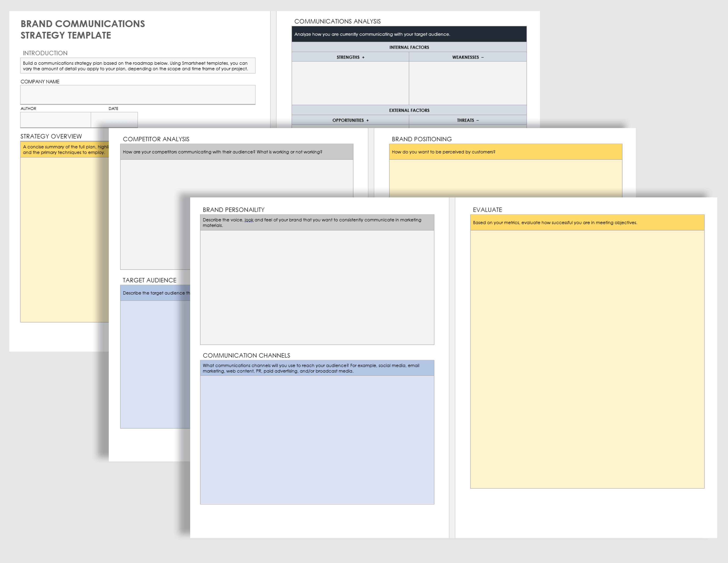Click the Date label

(113, 108)
